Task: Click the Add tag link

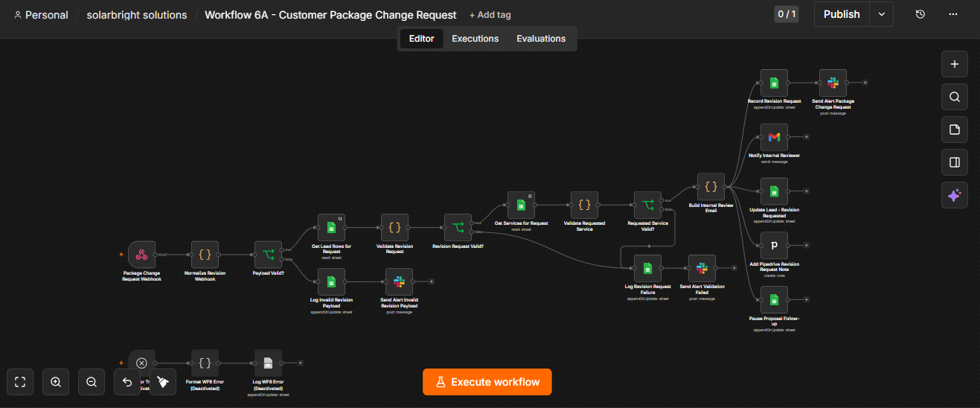Action: (x=490, y=15)
